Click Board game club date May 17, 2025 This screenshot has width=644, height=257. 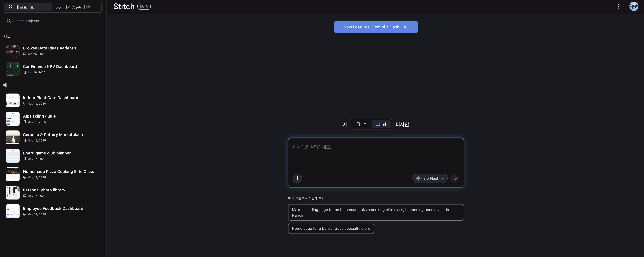tap(37, 159)
